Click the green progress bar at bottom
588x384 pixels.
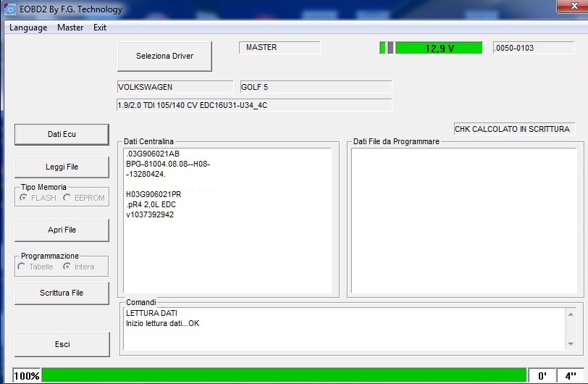pos(284,376)
